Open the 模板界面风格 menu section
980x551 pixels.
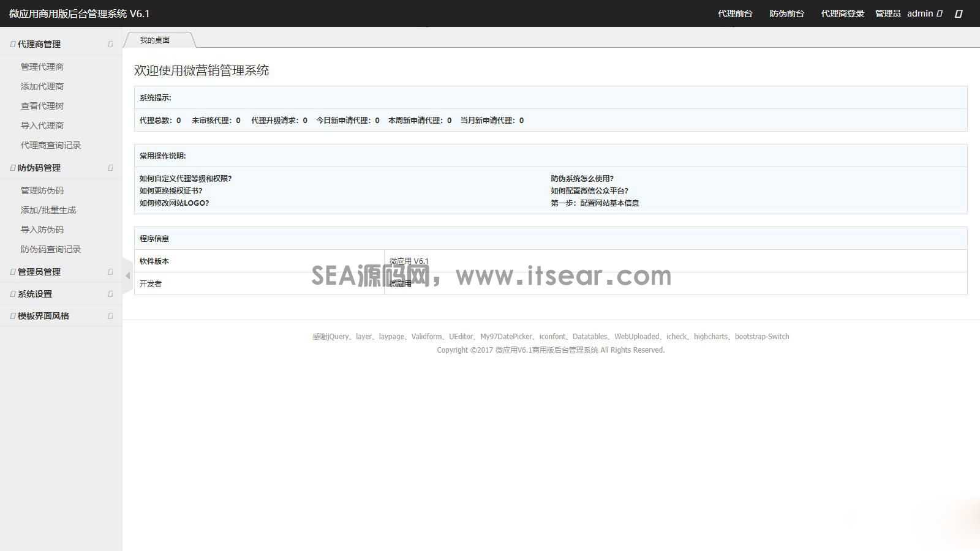[x=61, y=316]
